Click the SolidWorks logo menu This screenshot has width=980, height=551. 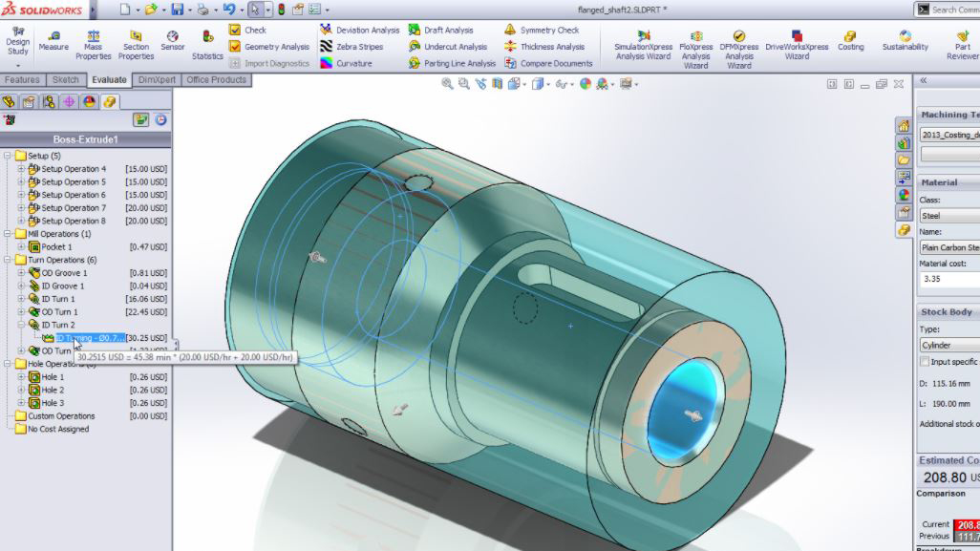click(42, 10)
